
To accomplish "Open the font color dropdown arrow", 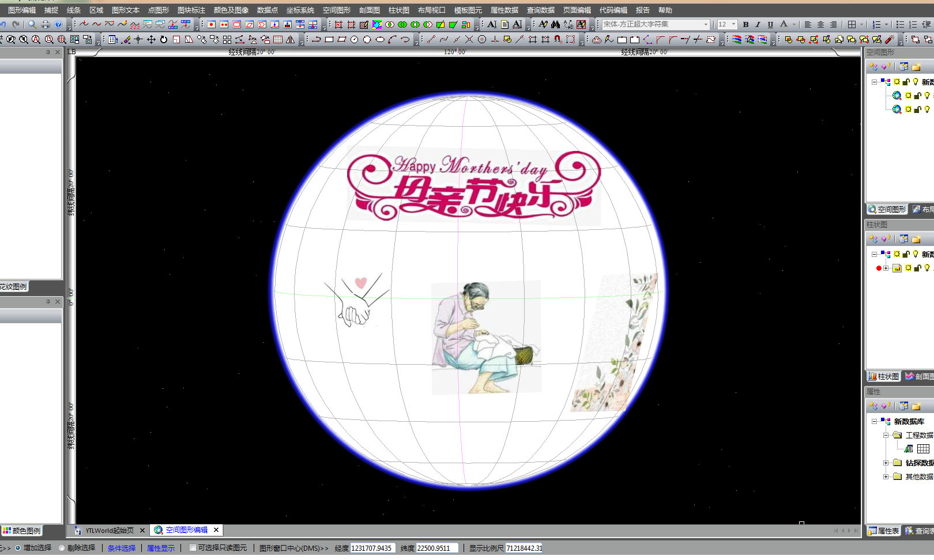I will point(794,24).
